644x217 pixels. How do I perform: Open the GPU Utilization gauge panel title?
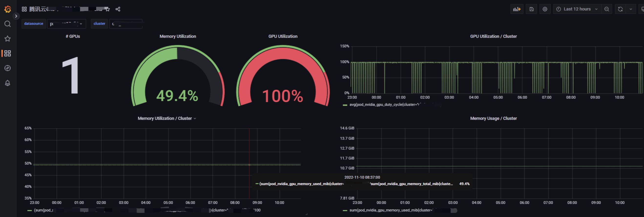pos(283,37)
